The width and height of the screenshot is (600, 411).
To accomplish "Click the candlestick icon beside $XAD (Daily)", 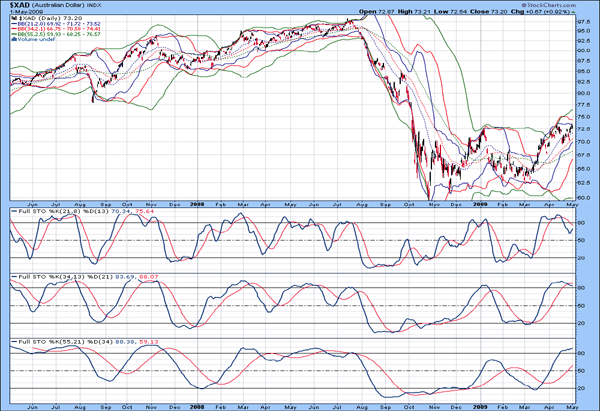I will 14,18.
